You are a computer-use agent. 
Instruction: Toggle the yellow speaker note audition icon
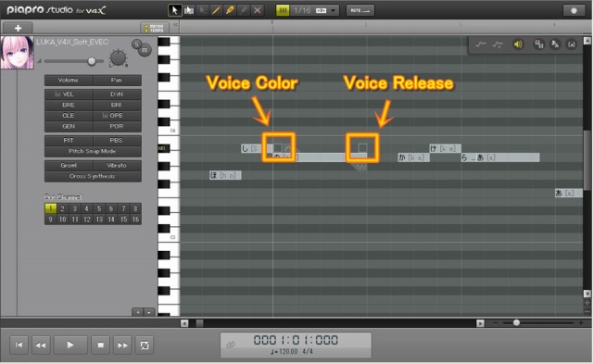click(x=518, y=44)
